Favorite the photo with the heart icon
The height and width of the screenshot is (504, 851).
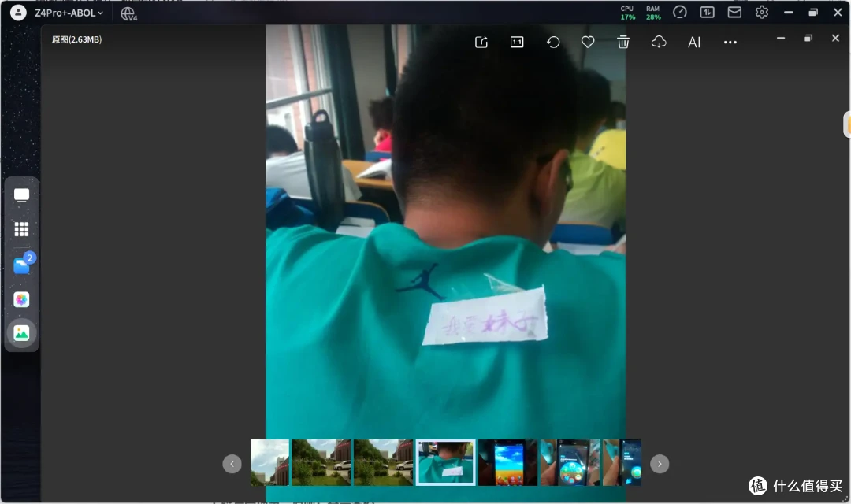point(588,42)
